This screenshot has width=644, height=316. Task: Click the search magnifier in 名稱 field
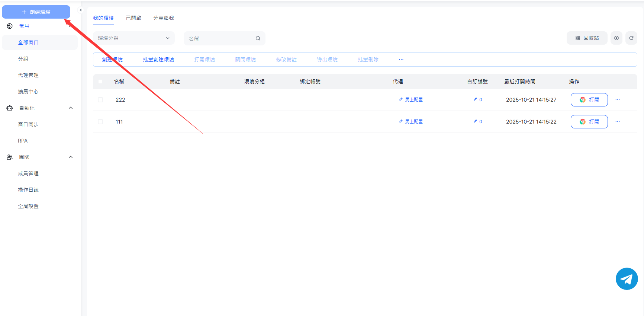258,38
